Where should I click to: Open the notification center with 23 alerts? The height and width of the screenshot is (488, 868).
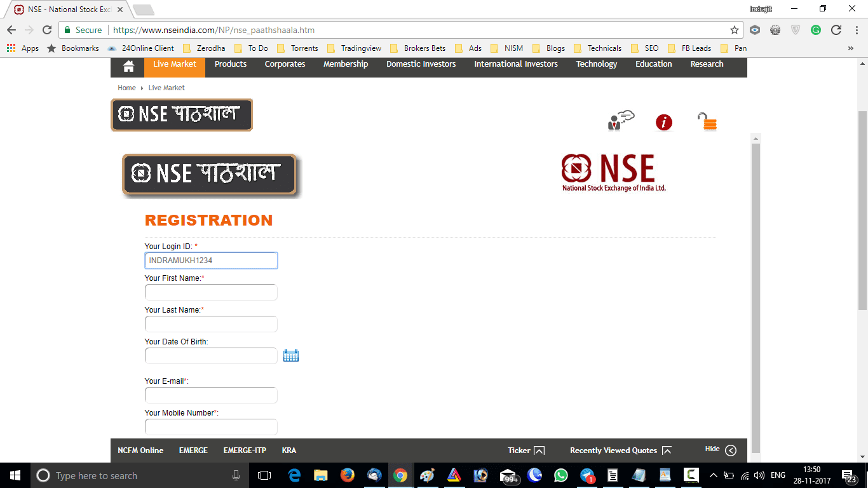tap(850, 476)
